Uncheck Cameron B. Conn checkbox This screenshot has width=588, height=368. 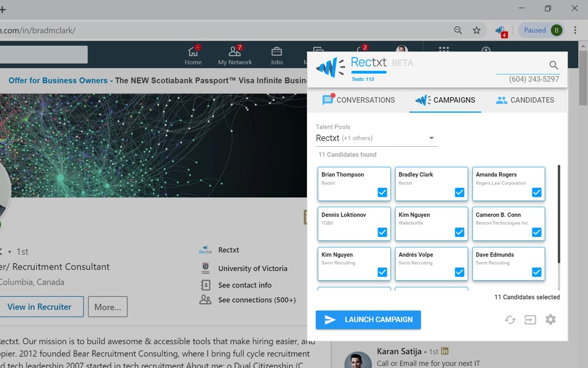tap(537, 232)
